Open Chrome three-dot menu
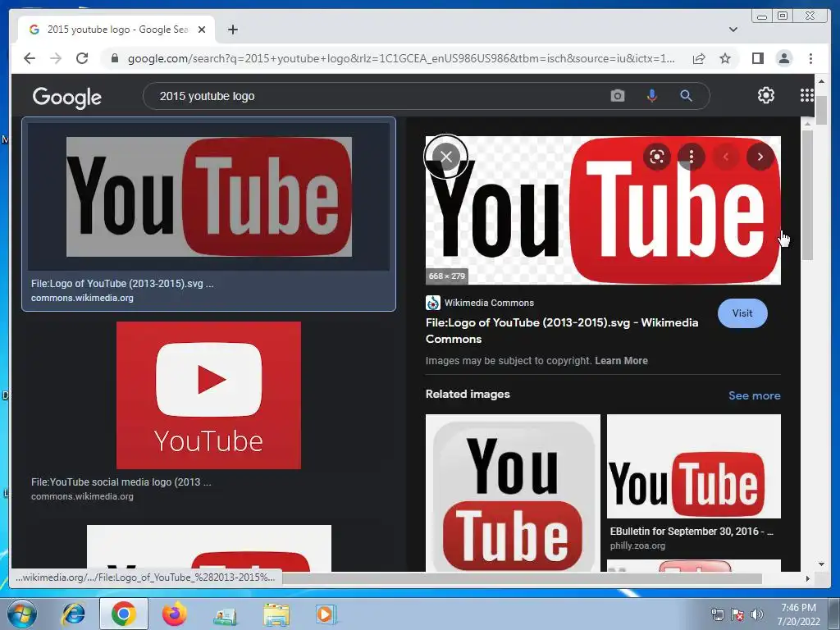This screenshot has height=630, width=840. (x=810, y=58)
